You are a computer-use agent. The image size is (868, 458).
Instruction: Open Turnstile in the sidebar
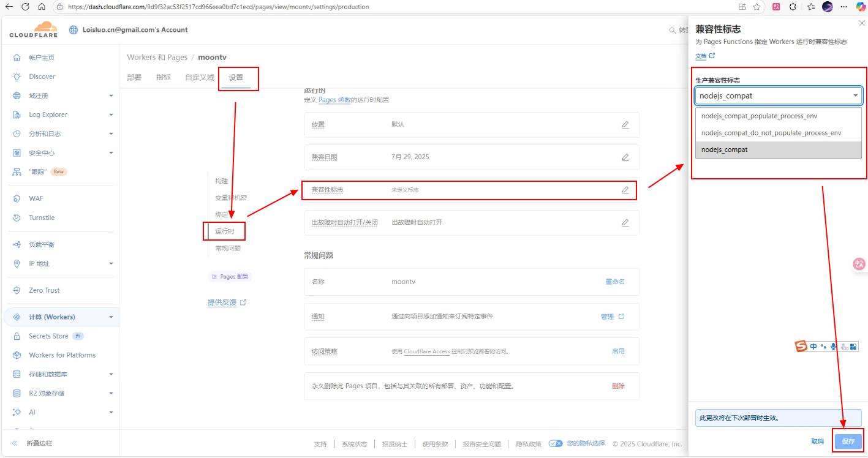[x=42, y=217]
